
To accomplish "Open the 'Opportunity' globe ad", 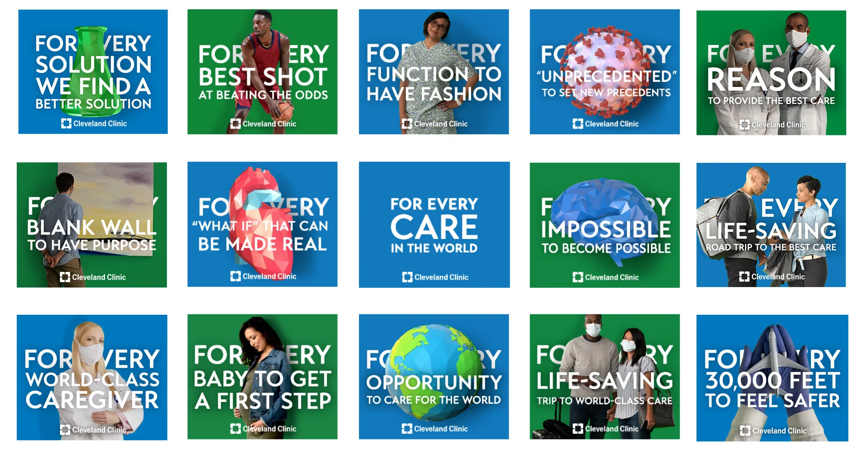I will tap(434, 377).
